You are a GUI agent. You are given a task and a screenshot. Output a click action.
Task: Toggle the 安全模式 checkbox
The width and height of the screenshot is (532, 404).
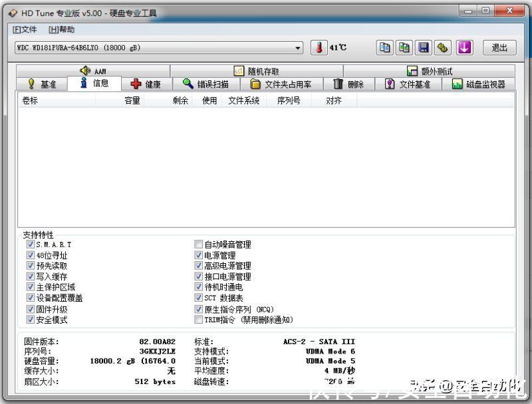pyautogui.click(x=31, y=320)
